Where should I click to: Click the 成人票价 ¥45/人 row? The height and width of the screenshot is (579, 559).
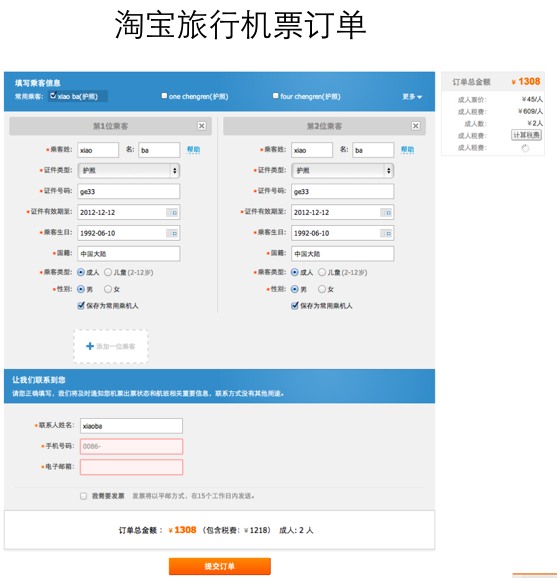[x=500, y=99]
